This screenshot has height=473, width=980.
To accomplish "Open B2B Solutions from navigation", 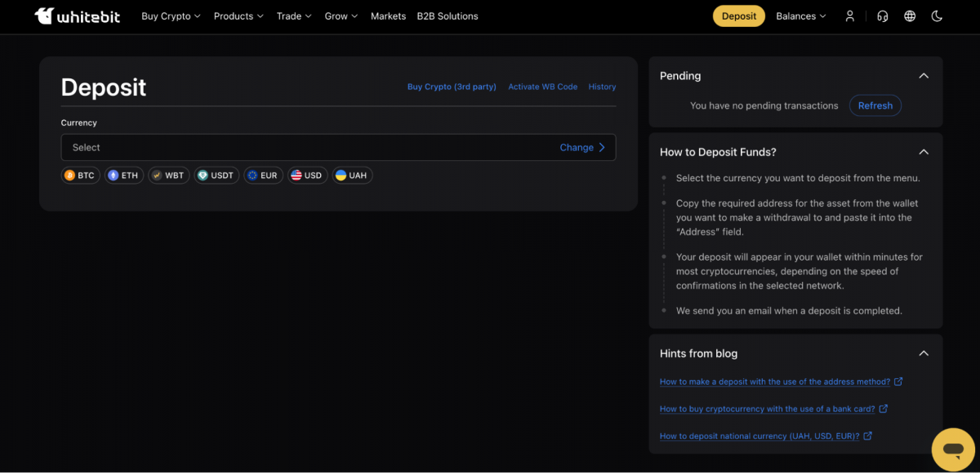I will pos(448,16).
